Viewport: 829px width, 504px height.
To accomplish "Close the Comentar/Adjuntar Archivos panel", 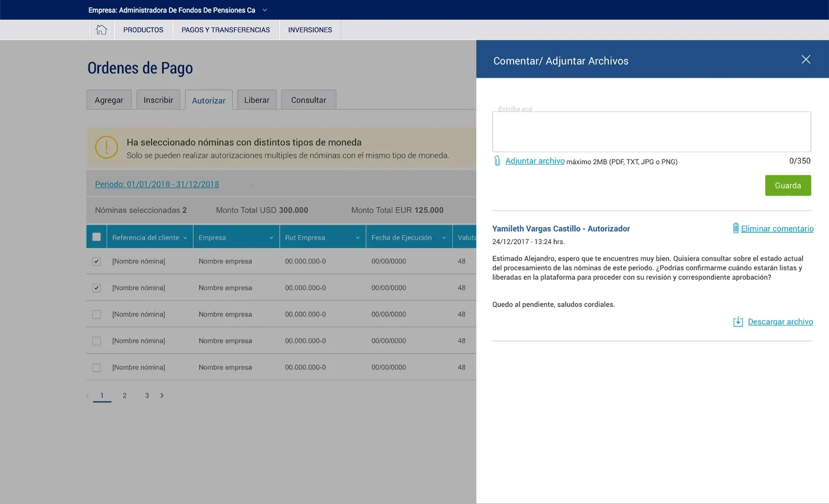I will (x=806, y=60).
